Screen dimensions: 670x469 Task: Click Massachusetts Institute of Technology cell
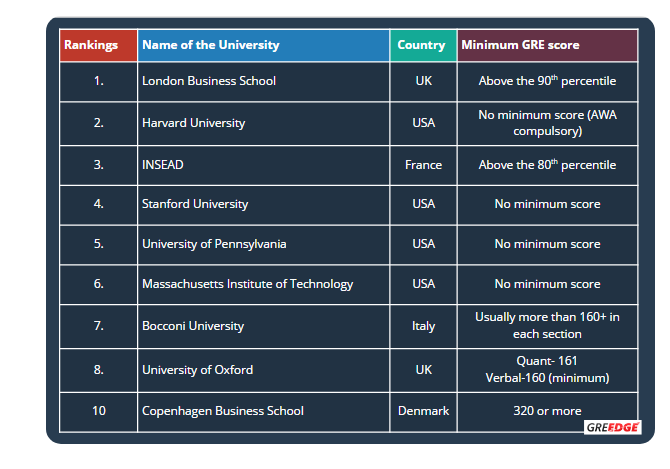[x=247, y=284]
